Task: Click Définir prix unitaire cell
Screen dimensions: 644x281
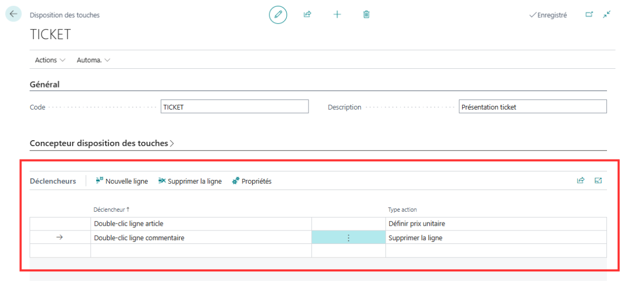Action: [496, 224]
